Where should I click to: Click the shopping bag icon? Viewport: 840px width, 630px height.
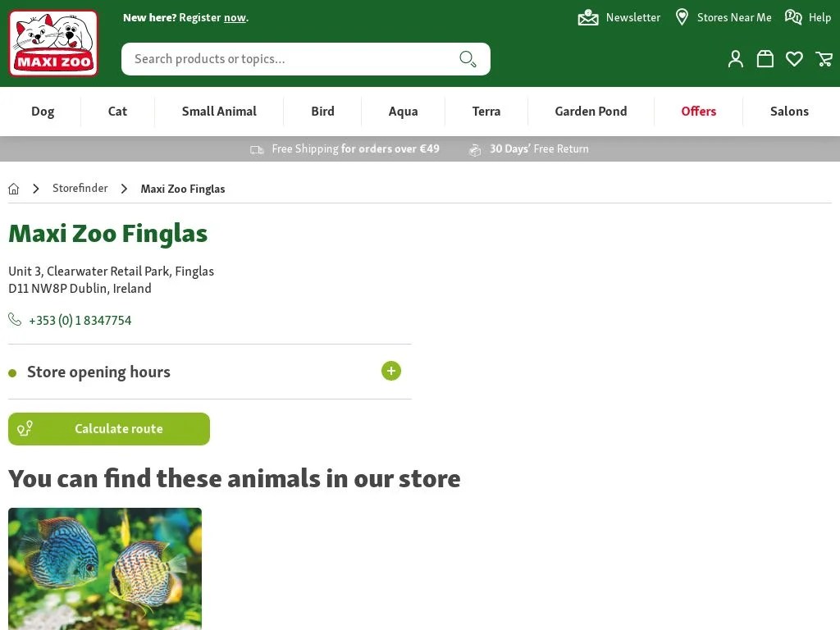coord(765,58)
